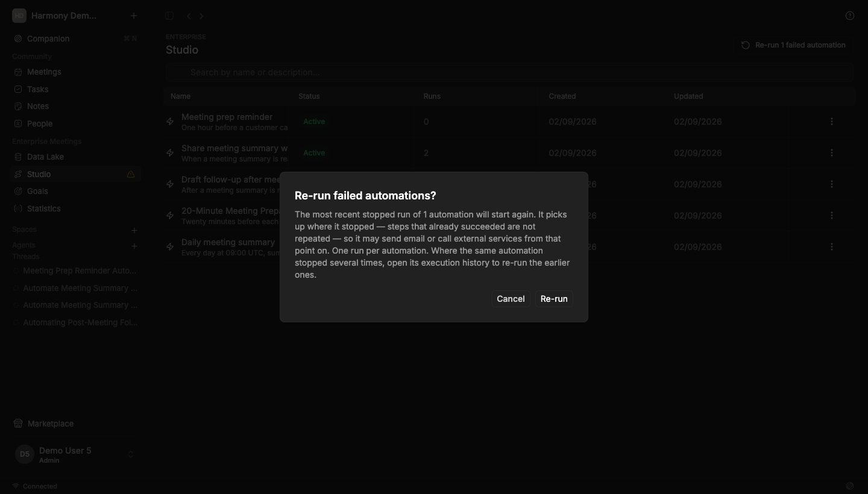This screenshot has height=494, width=868.
Task: Add a new Space with plus
Action: [134, 230]
